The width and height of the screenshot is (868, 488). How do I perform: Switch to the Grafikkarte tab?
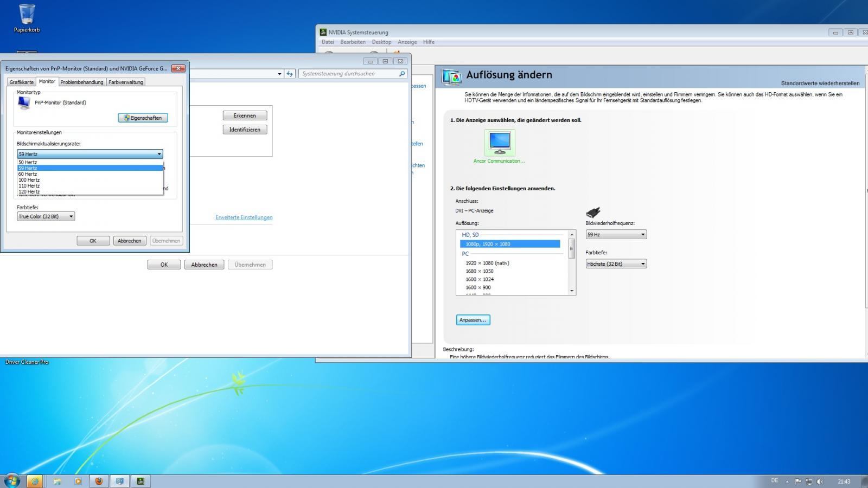click(x=21, y=82)
